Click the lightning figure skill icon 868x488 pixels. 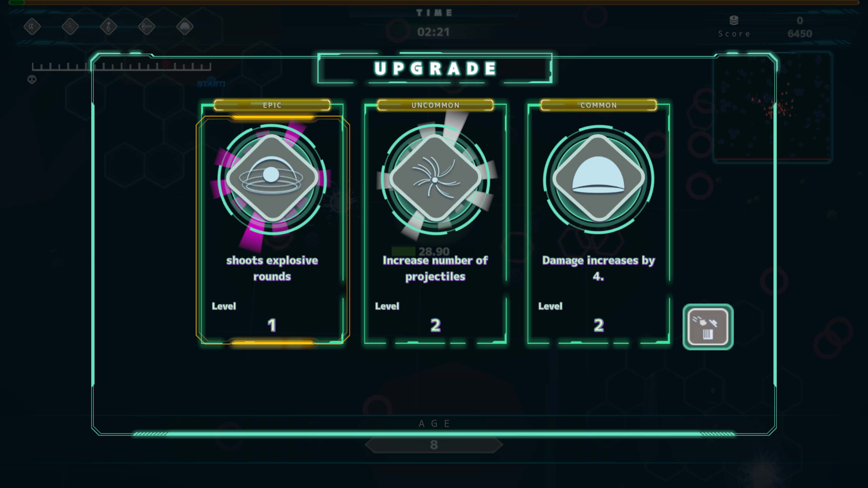[x=108, y=26]
